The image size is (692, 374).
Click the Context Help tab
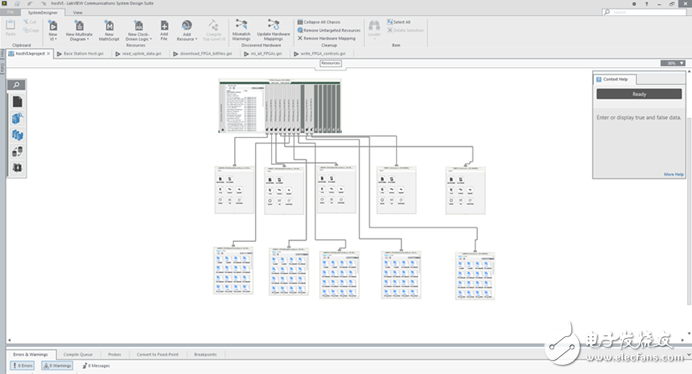(x=615, y=79)
